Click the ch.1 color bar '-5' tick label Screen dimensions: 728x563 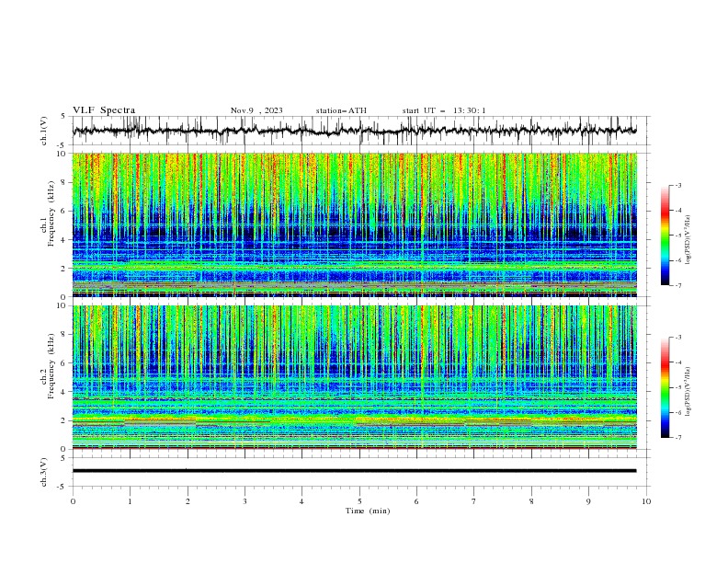pos(678,236)
